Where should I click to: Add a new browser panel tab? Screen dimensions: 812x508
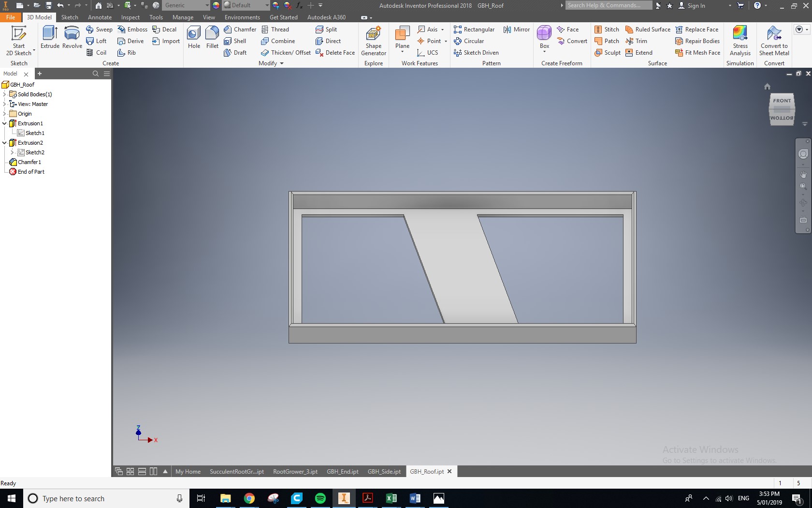(40, 74)
